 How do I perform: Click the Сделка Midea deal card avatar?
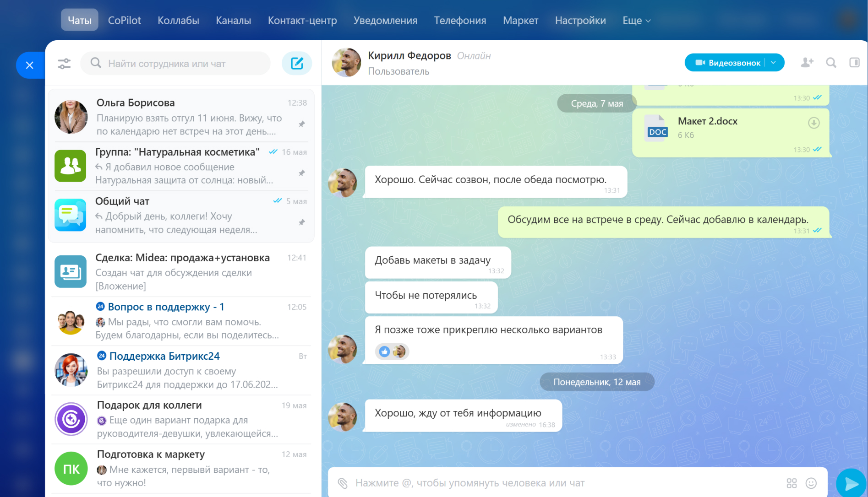tap(71, 271)
